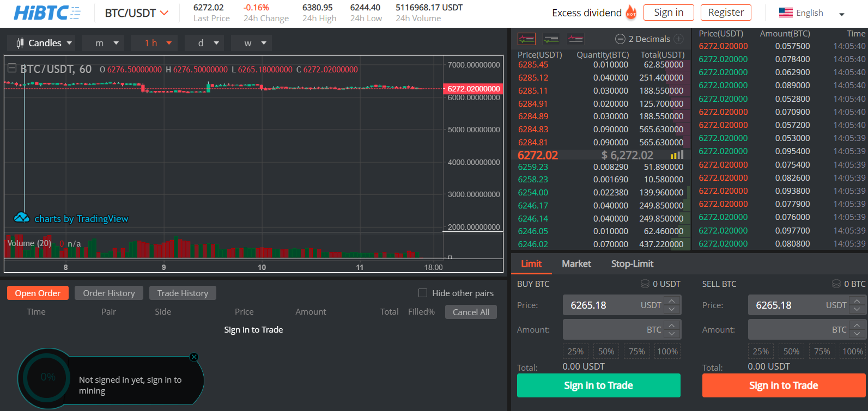The width and height of the screenshot is (868, 411).
Task: Switch to the Market order tab
Action: [576, 263]
